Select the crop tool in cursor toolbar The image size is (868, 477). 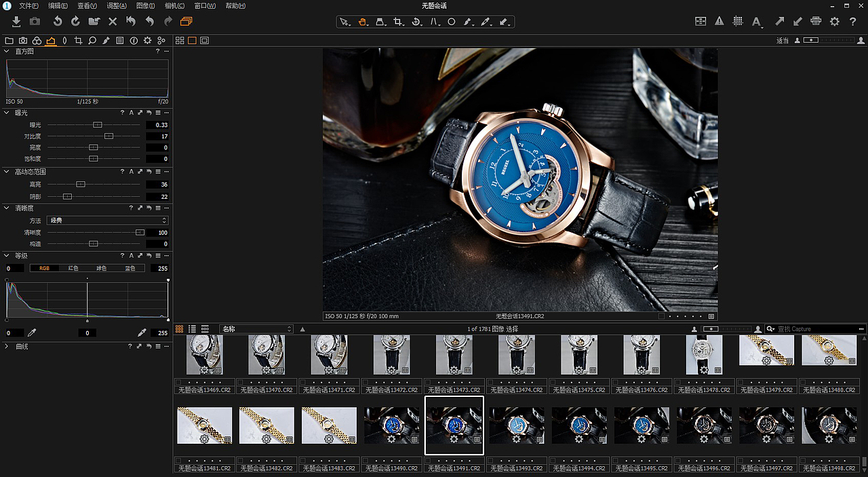pos(398,22)
